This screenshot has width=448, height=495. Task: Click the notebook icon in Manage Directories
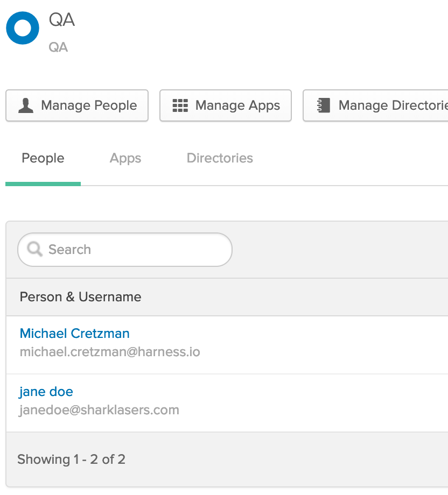tap(324, 105)
